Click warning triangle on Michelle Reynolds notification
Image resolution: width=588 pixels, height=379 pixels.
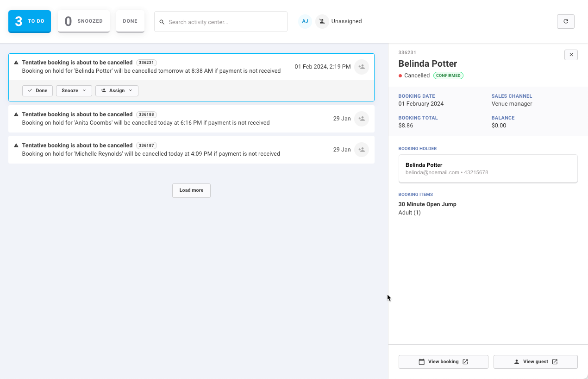(16, 145)
